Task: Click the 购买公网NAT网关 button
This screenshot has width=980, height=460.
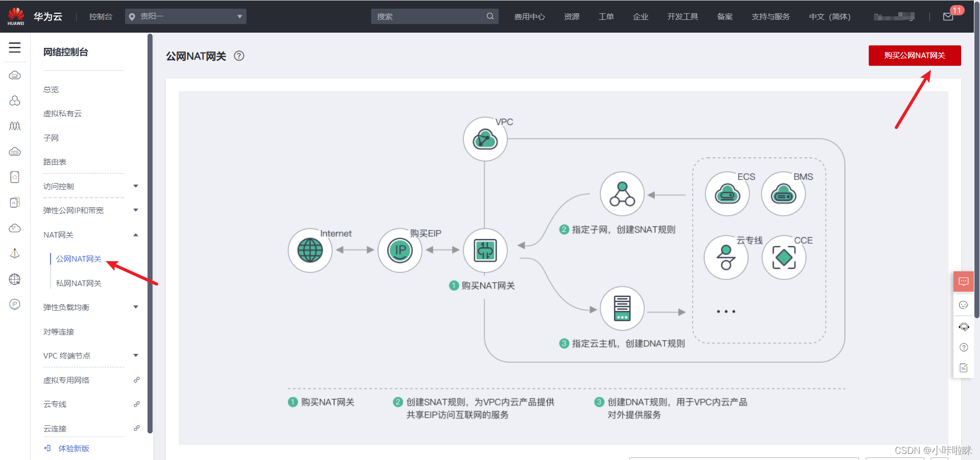Action: 914,56
